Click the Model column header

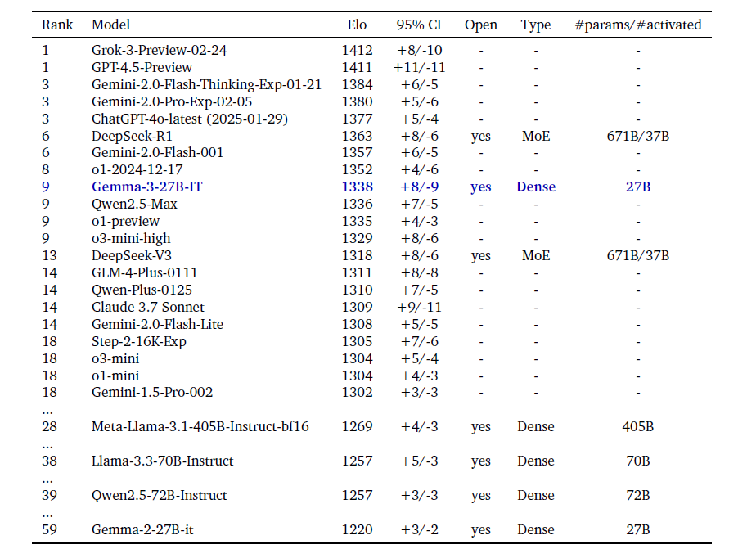click(x=111, y=25)
